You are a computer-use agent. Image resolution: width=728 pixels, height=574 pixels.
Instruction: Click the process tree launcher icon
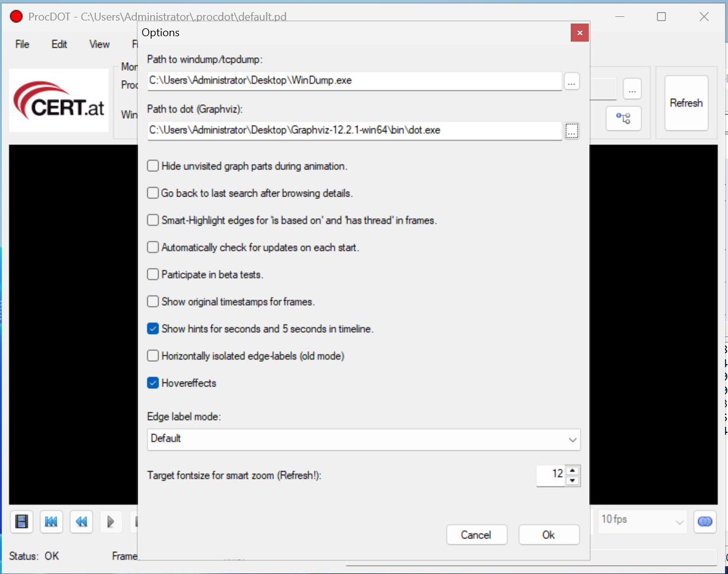click(x=623, y=119)
